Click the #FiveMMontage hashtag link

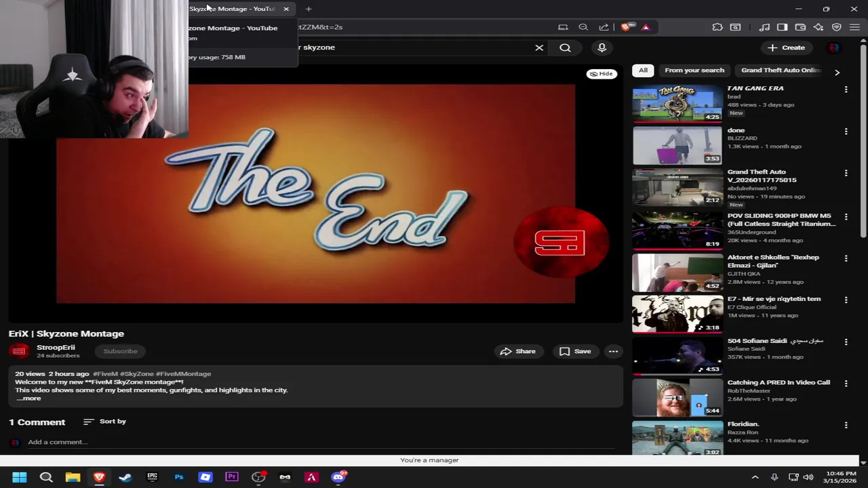tap(183, 373)
